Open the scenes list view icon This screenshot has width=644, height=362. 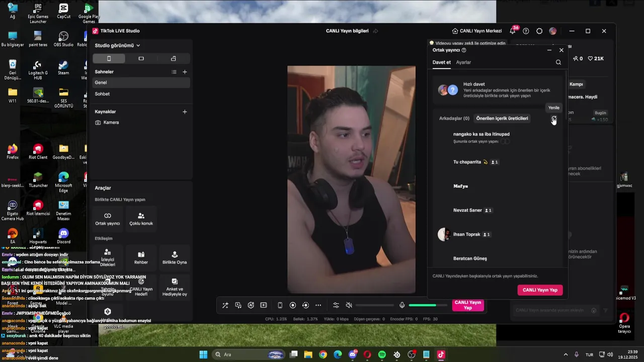click(x=174, y=72)
